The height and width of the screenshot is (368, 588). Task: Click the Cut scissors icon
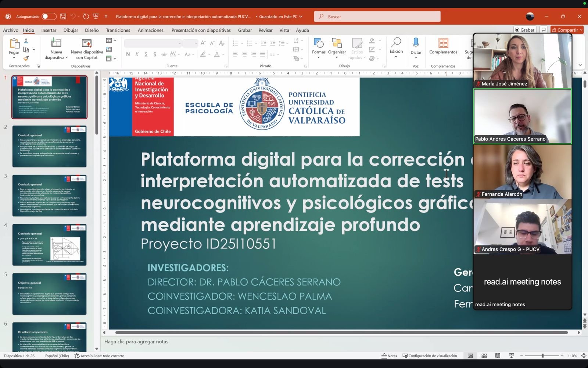[x=26, y=41]
